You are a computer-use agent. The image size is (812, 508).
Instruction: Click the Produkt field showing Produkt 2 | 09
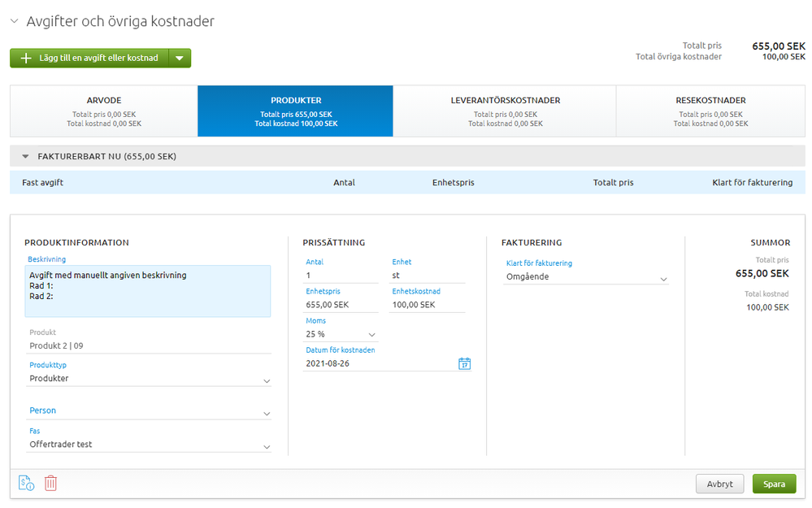(x=148, y=345)
